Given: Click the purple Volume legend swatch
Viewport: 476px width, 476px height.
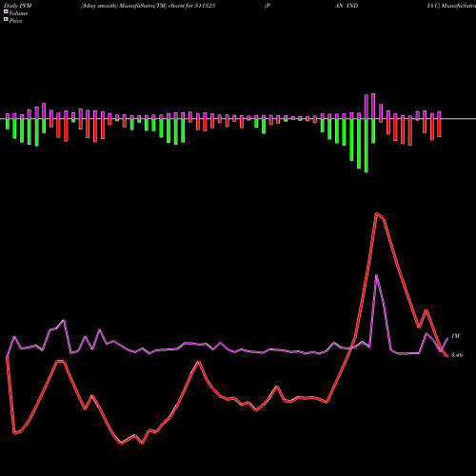Looking at the screenshot, I should click(6, 12).
